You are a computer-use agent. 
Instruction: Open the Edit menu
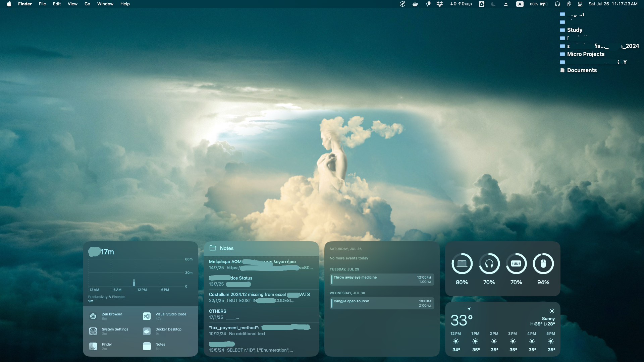coord(57,4)
